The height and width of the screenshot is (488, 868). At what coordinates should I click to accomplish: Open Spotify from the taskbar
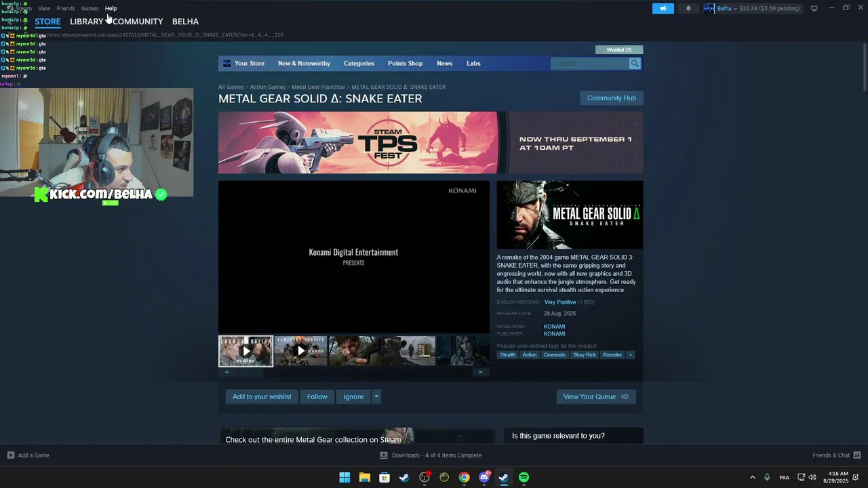pyautogui.click(x=524, y=477)
